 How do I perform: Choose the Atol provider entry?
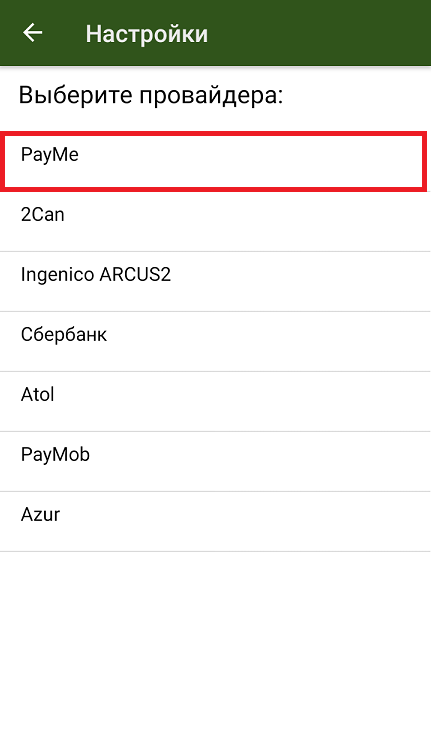pos(215,401)
